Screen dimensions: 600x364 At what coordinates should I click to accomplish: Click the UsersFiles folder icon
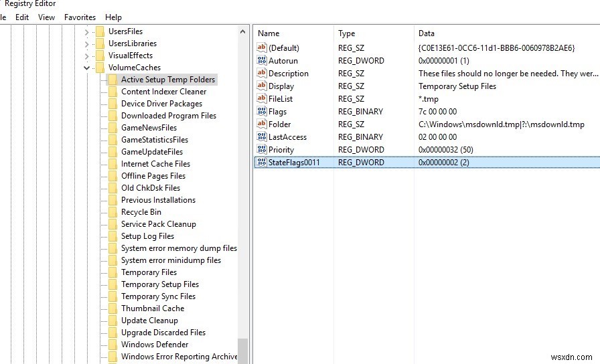point(100,31)
